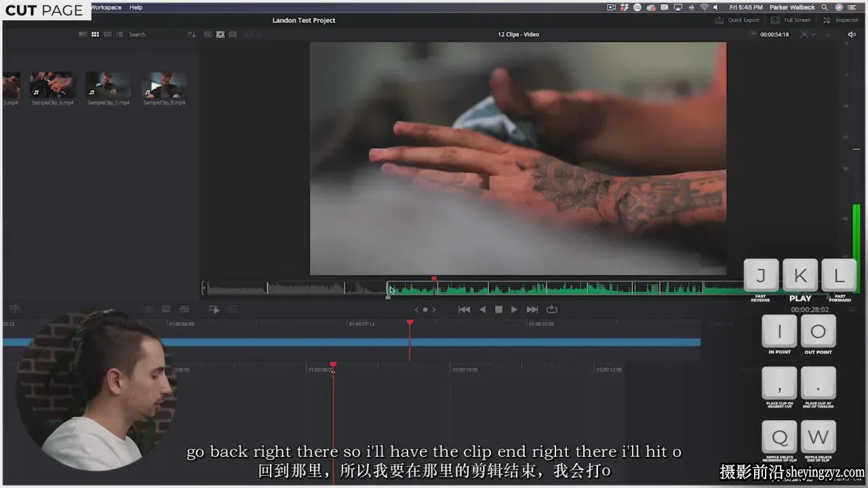
Task: Click the lower timeline red playhead
Action: click(333, 365)
